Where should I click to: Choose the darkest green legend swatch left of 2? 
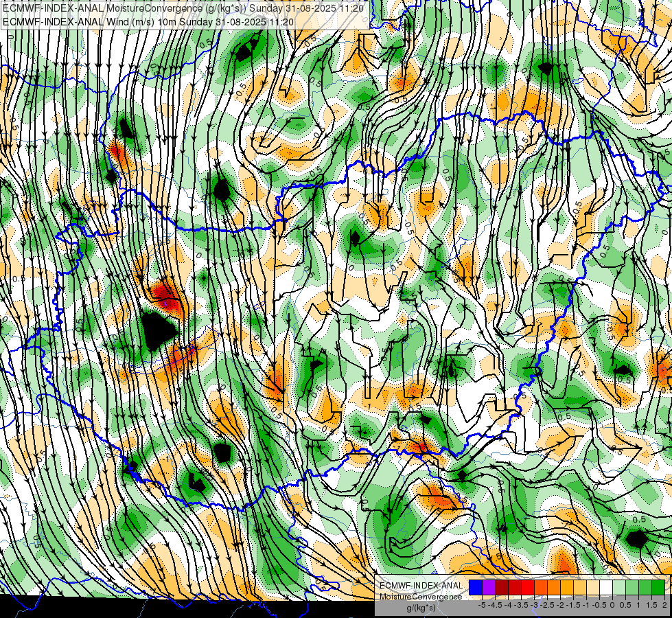[x=658, y=587]
